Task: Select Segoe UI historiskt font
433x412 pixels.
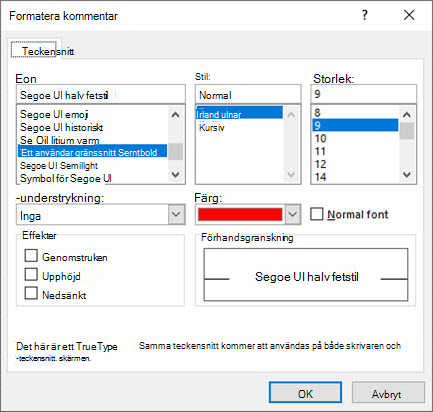Action: (93, 127)
